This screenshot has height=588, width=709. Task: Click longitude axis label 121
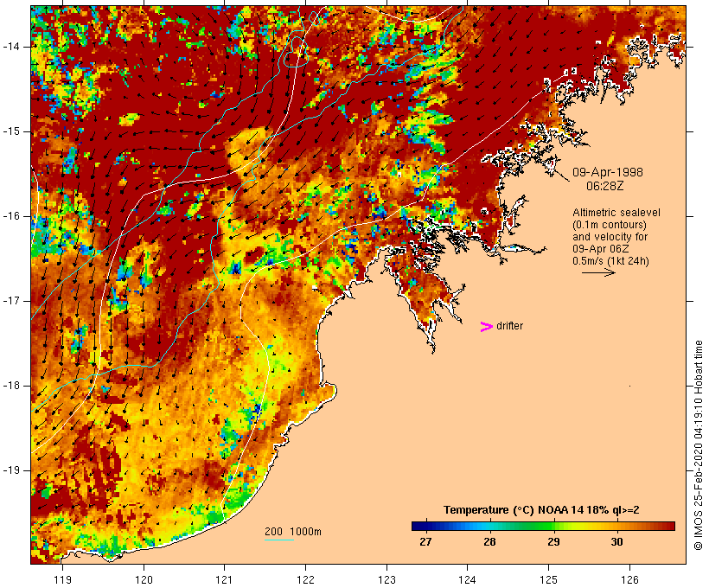click(x=224, y=580)
